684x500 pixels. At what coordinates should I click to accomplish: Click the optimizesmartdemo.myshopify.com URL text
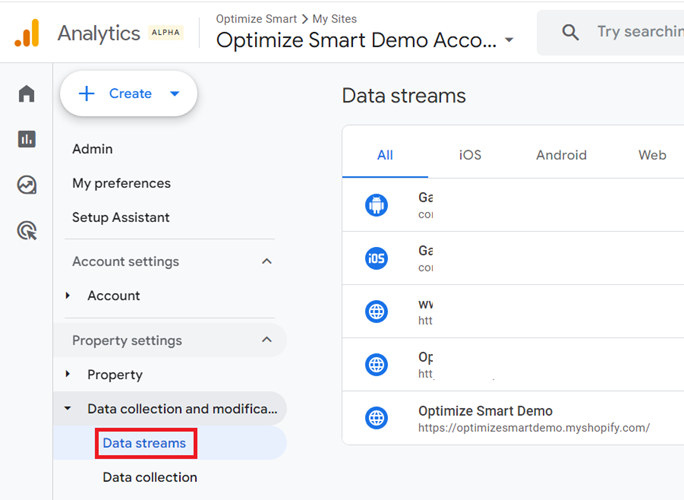(x=534, y=428)
